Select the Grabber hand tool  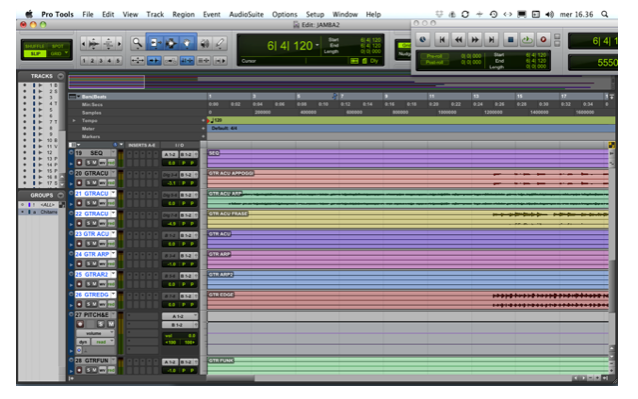click(187, 43)
